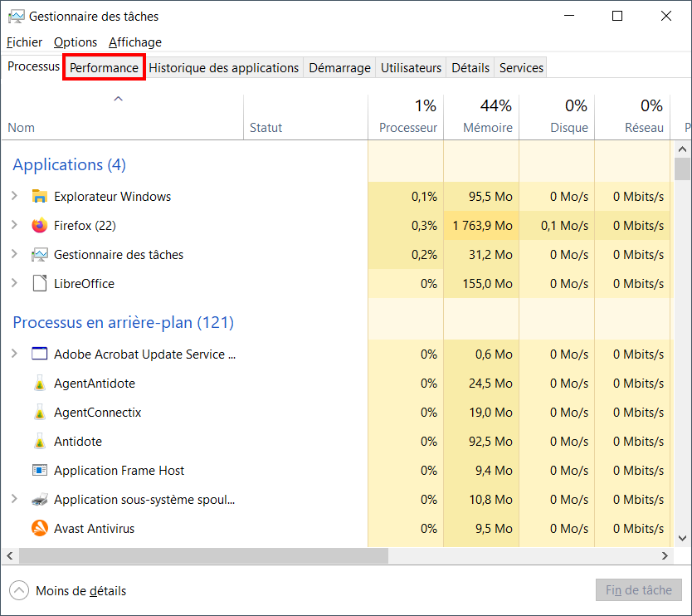Click Moins de détails link text
692x616 pixels.
80,591
